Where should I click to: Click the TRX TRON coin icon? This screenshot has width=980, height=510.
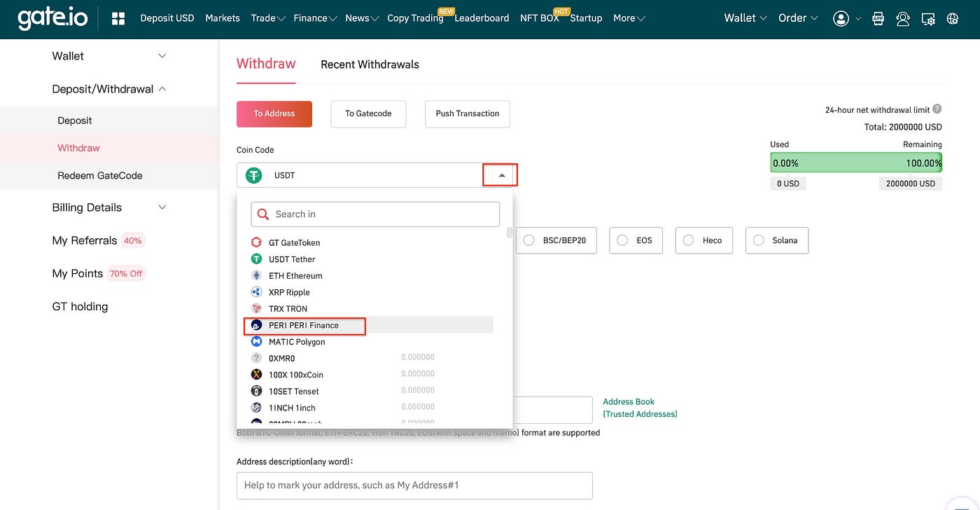256,308
